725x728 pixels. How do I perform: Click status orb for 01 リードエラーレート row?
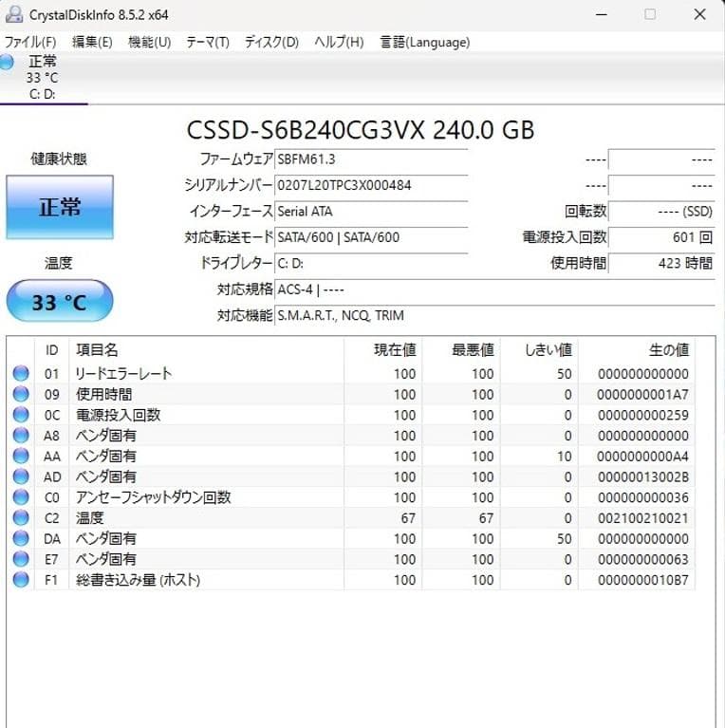point(21,373)
